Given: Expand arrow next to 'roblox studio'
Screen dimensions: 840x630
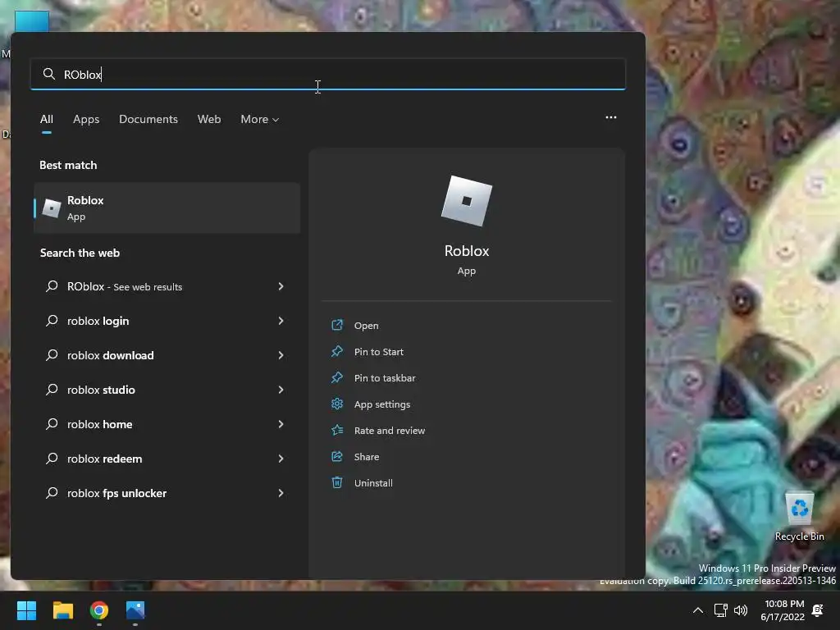Looking at the screenshot, I should pos(281,390).
